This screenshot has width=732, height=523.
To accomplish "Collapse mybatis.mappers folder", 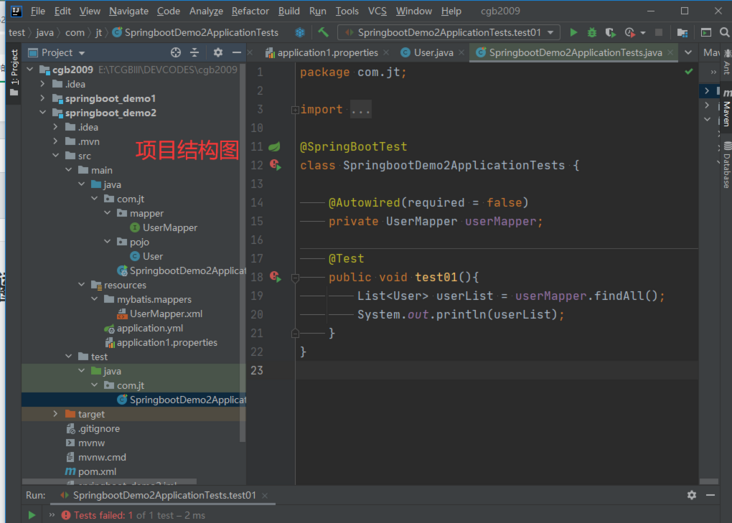I will point(95,299).
